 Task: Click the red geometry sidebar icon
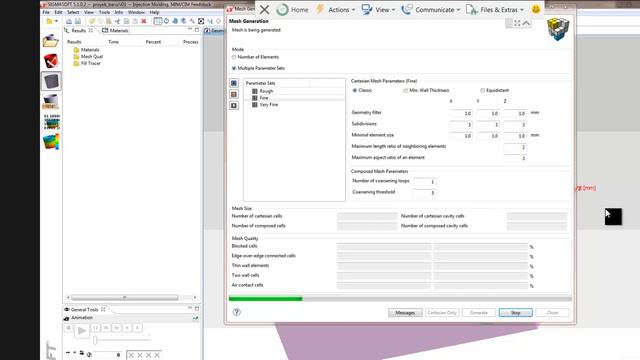click(51, 61)
